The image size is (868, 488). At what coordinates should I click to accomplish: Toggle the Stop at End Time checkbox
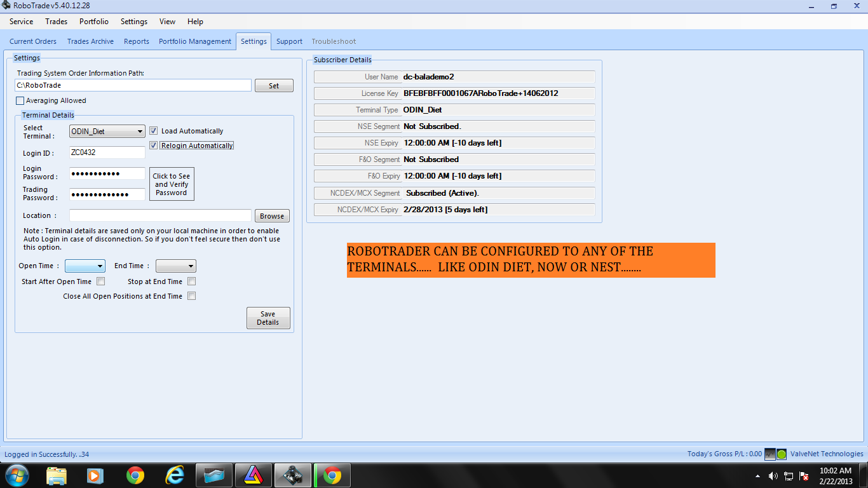click(x=191, y=280)
